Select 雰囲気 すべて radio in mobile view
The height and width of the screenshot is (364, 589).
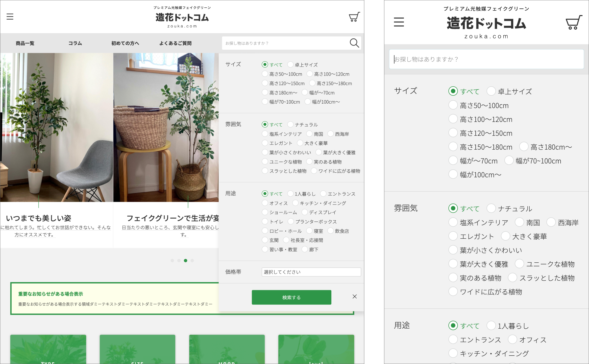coord(453,208)
